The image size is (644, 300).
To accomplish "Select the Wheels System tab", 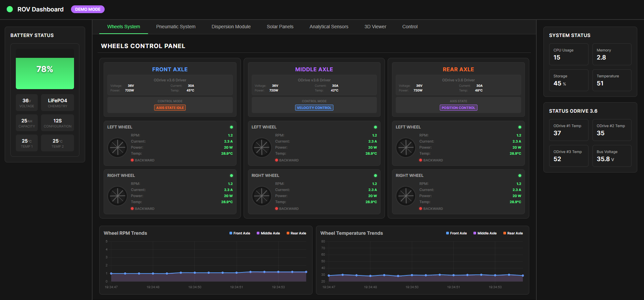I will 123,27.
